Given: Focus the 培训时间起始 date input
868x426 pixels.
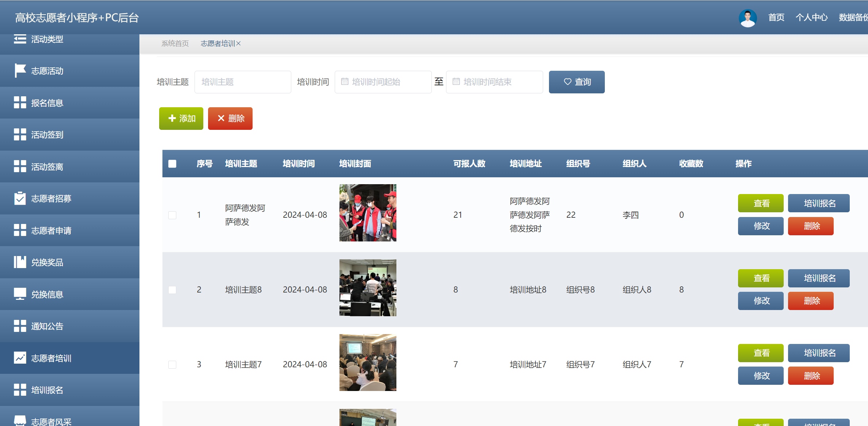Looking at the screenshot, I should coord(383,82).
